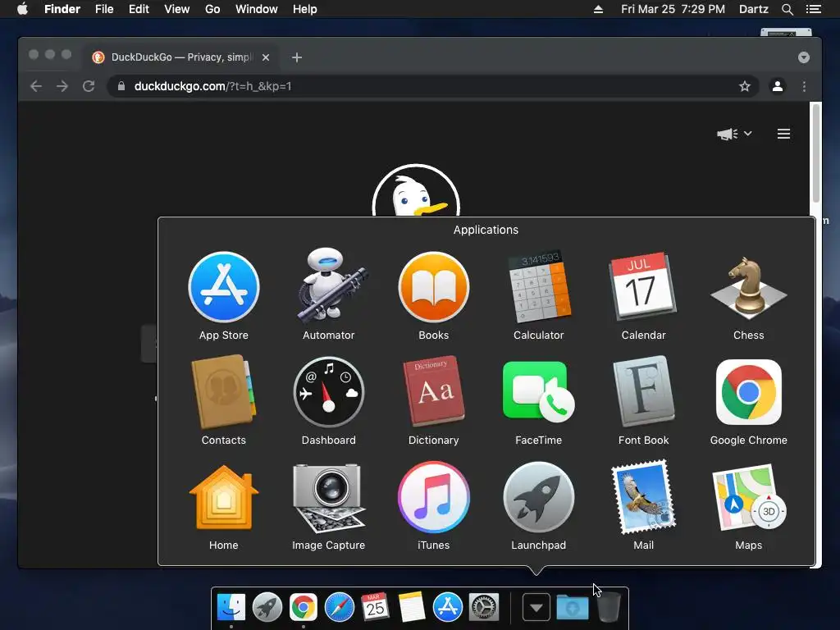Open Downloads folder stack in Dock
Screen dimensions: 840x630
572,608
